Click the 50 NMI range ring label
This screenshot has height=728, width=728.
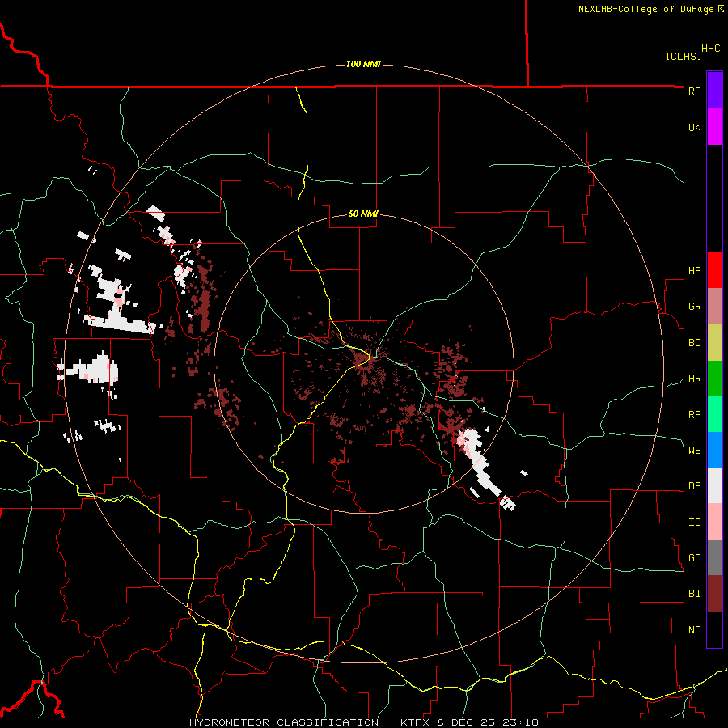click(363, 214)
